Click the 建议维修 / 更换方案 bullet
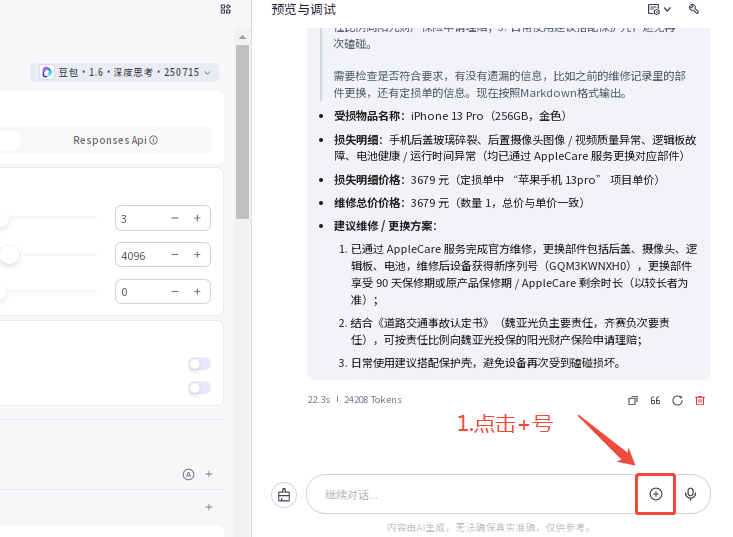This screenshot has height=537, width=733. (x=385, y=226)
